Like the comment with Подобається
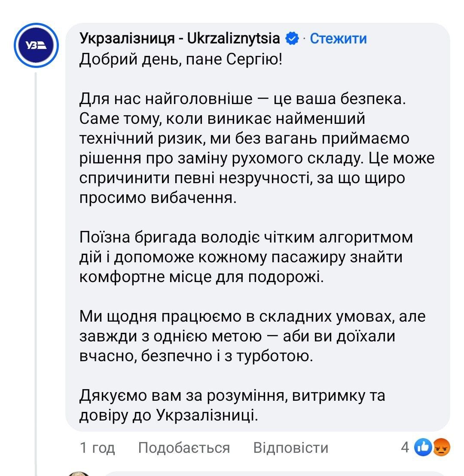Viewport: 464px width, 476px height. (184, 448)
